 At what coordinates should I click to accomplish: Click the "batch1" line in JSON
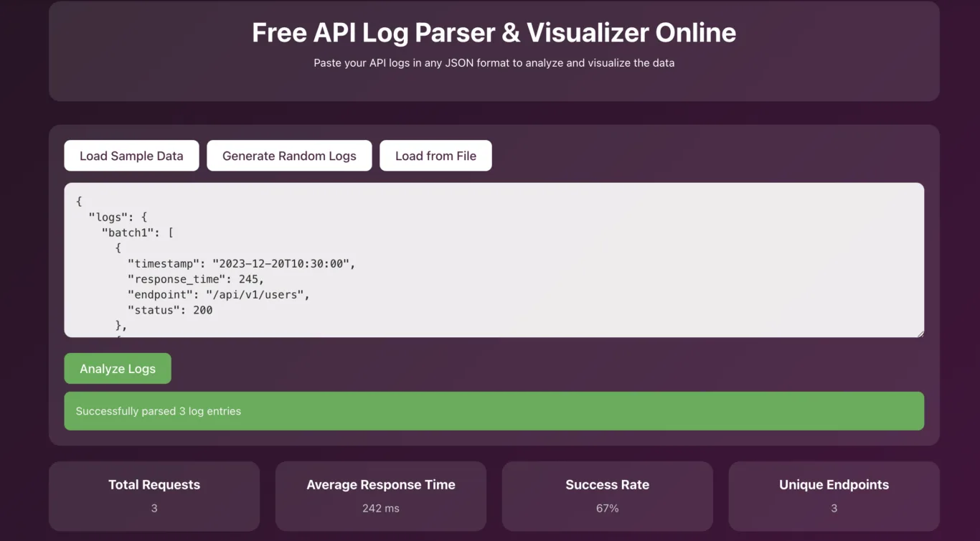click(x=138, y=232)
